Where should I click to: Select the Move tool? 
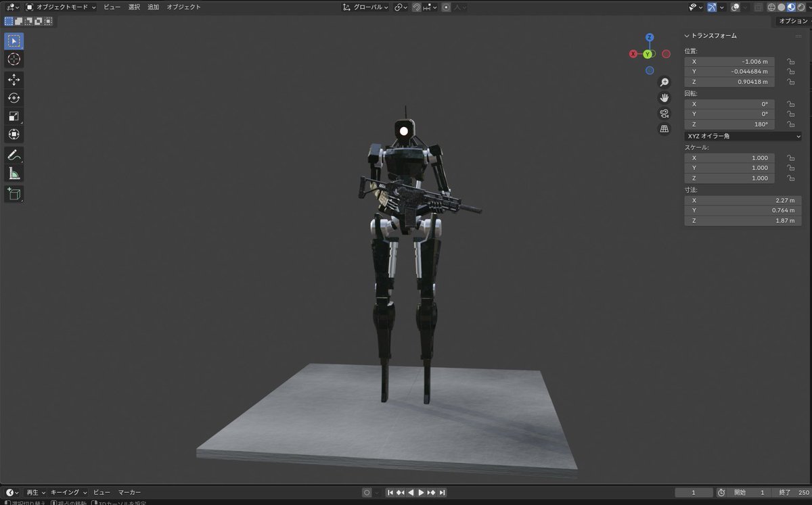[14, 80]
